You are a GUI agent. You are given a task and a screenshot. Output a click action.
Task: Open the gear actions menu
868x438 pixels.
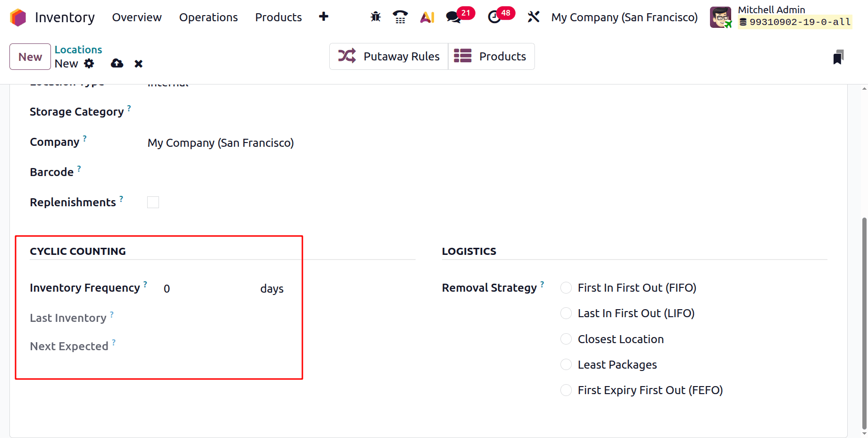[x=89, y=63]
